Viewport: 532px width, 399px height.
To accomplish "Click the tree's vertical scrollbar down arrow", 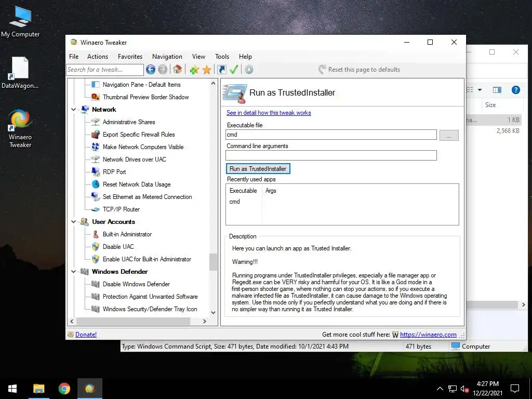I will click(213, 312).
